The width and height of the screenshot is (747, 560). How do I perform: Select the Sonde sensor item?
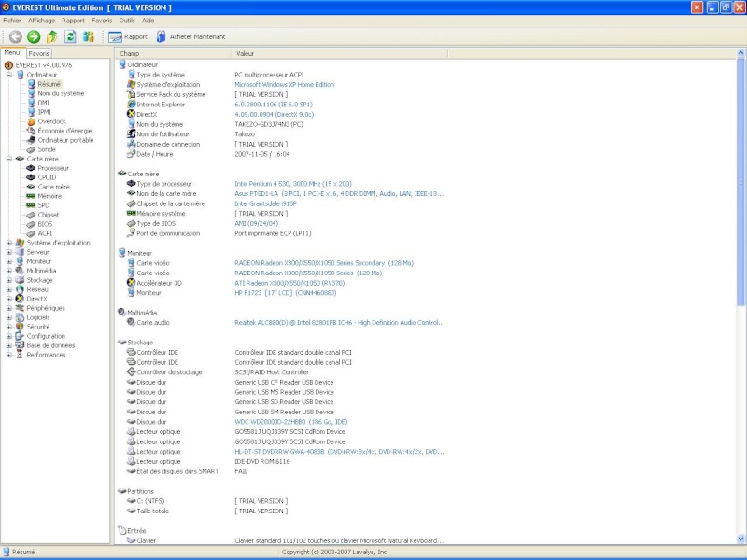coord(47,149)
